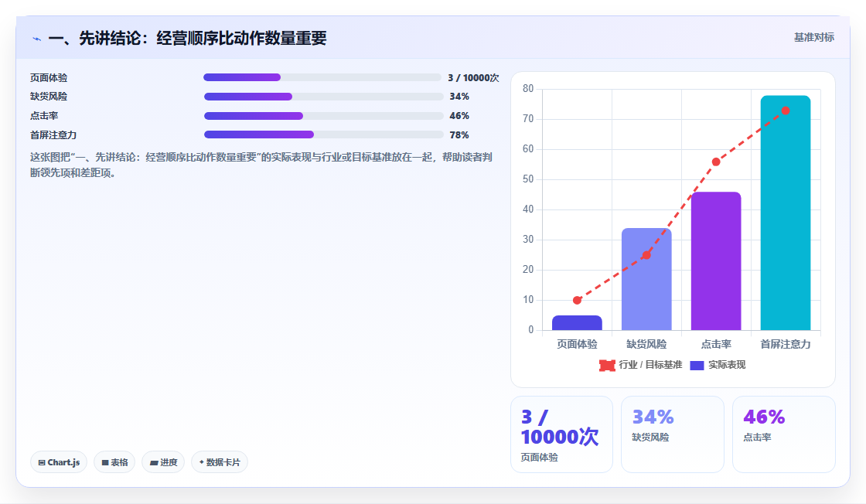Click the 点击率 progress bar
The height and width of the screenshot is (504, 866).
(x=323, y=116)
